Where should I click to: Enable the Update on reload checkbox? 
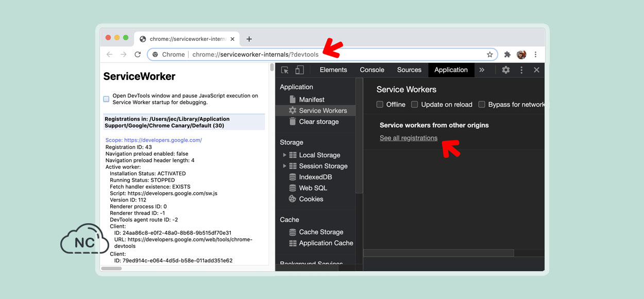[x=414, y=105]
